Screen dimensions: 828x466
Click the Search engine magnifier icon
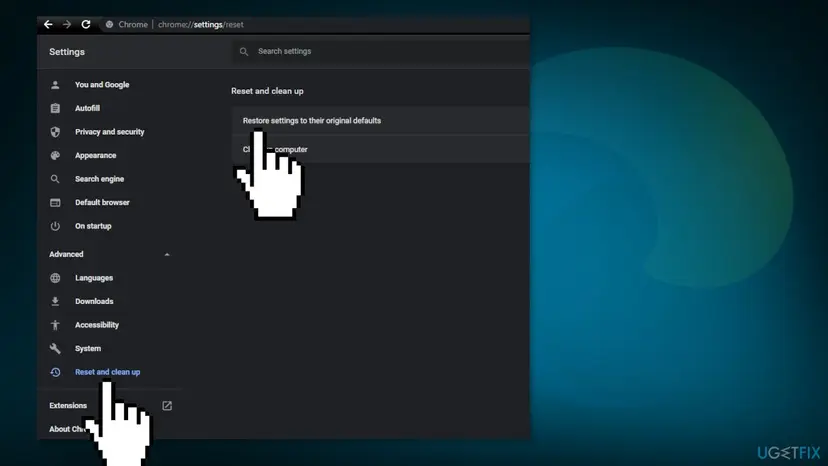click(x=55, y=179)
